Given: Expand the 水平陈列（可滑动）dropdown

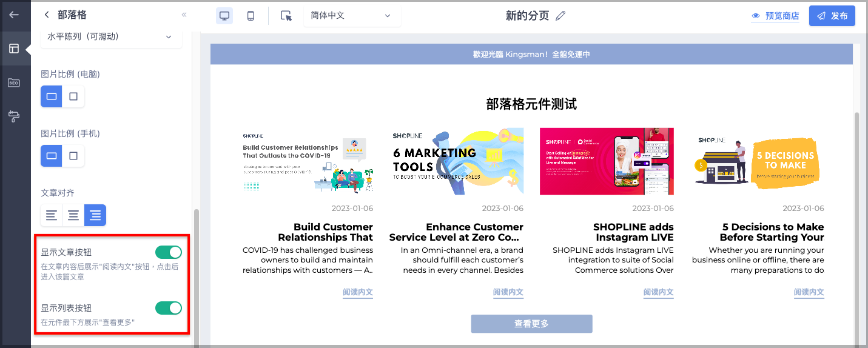Looking at the screenshot, I should click(x=111, y=36).
